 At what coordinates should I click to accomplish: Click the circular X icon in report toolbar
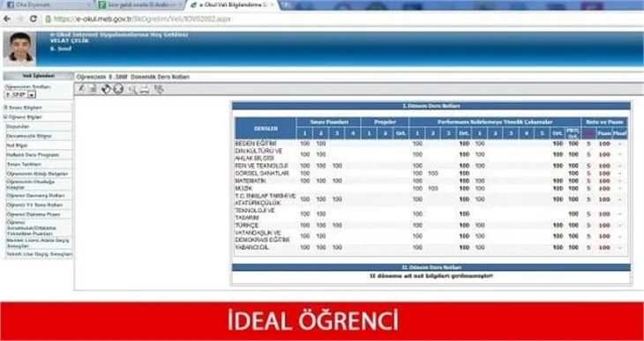119,89
